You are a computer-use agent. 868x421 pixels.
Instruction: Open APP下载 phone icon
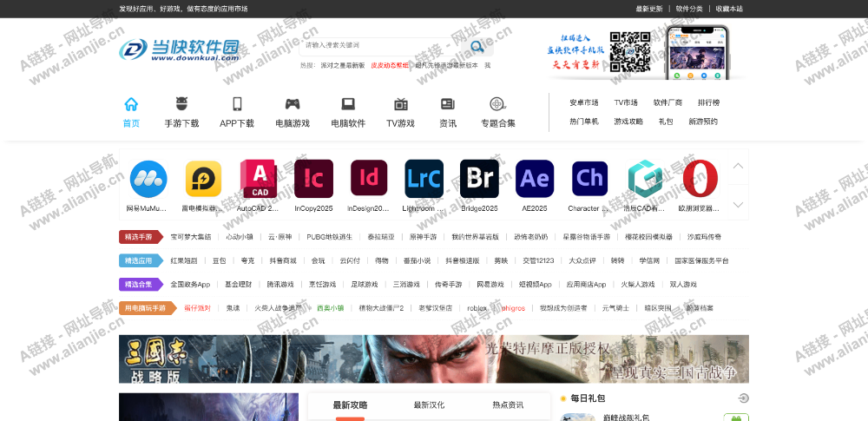point(237,103)
